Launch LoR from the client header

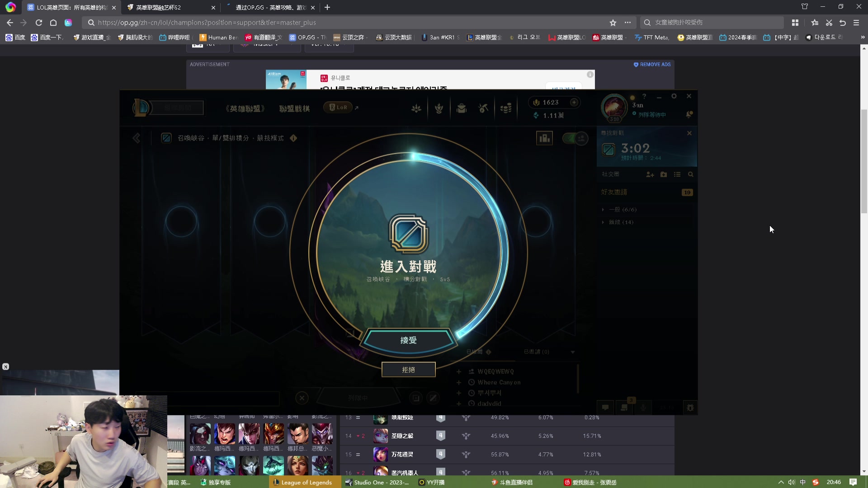pyautogui.click(x=338, y=108)
